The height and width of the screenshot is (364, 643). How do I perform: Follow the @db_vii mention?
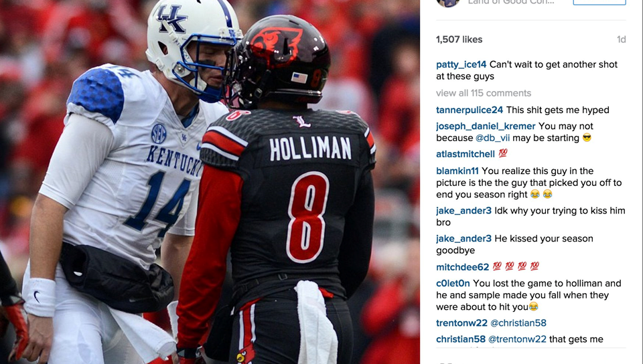492,138
